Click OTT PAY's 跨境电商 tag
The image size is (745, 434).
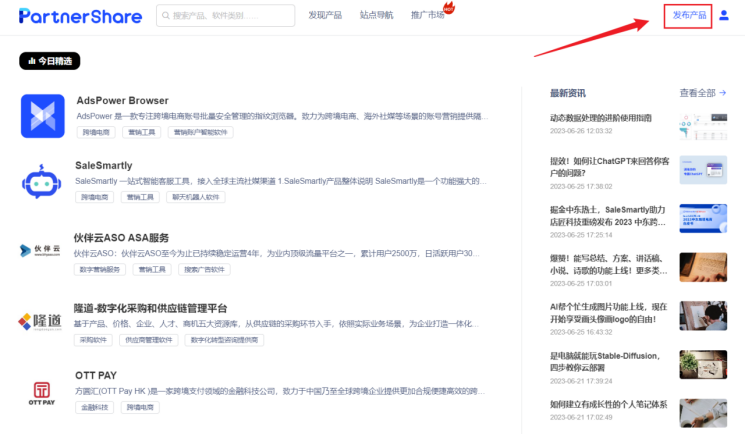pos(140,407)
